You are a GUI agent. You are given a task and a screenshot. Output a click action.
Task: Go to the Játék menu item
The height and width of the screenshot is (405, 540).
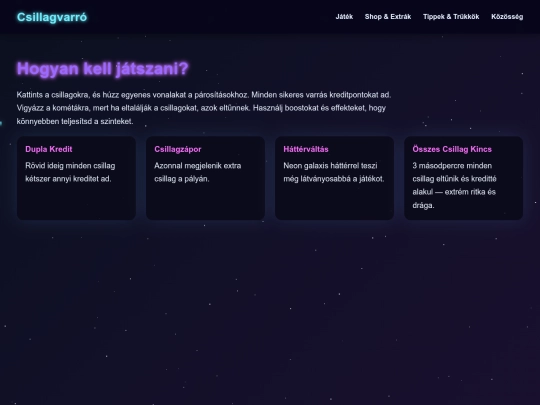coord(344,17)
